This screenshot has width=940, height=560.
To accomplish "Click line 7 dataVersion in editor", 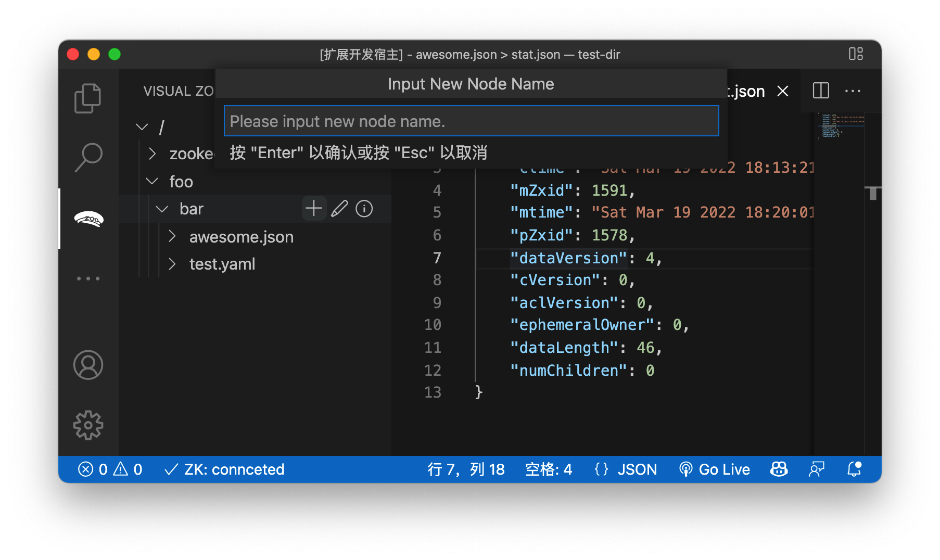I will point(586,258).
